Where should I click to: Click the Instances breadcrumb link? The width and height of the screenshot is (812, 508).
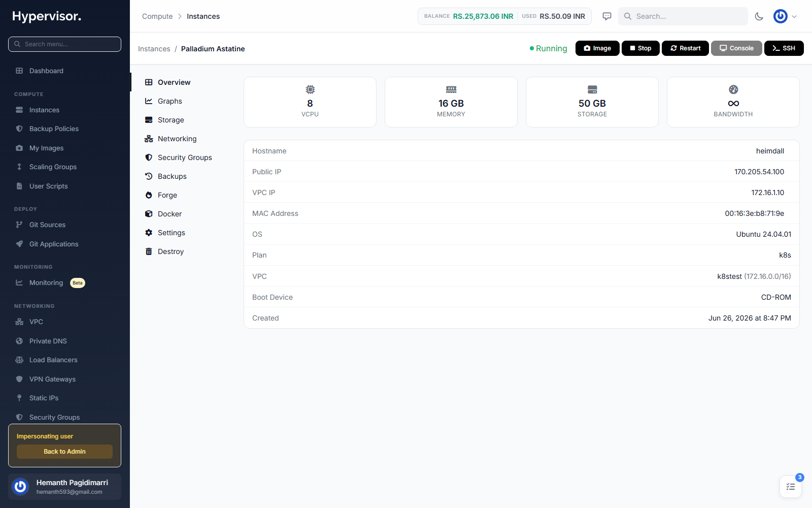tap(154, 49)
